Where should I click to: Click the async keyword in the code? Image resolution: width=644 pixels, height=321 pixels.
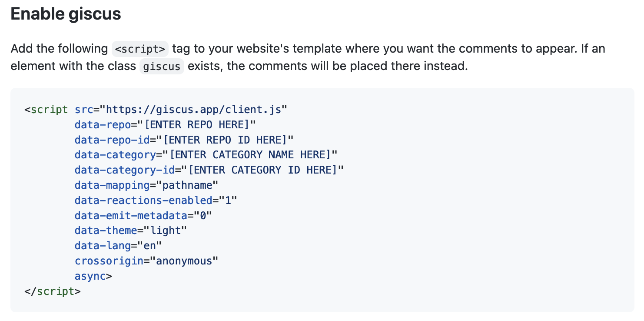click(x=90, y=276)
